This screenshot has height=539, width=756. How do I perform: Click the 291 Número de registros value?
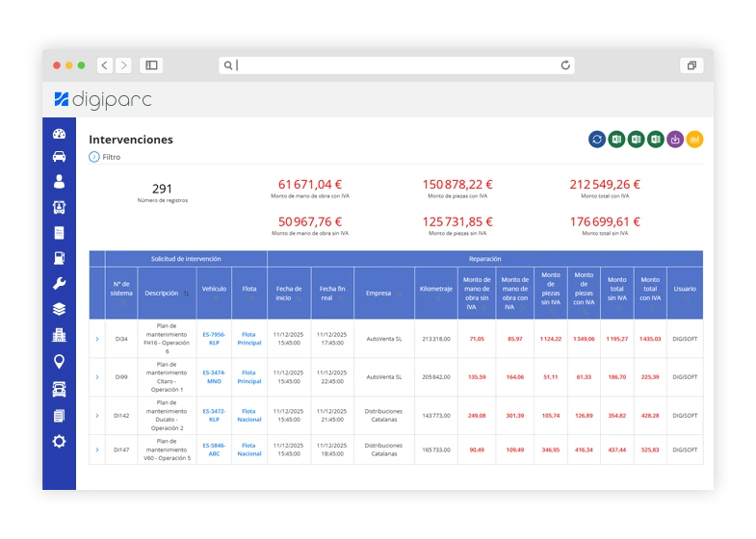pos(162,189)
